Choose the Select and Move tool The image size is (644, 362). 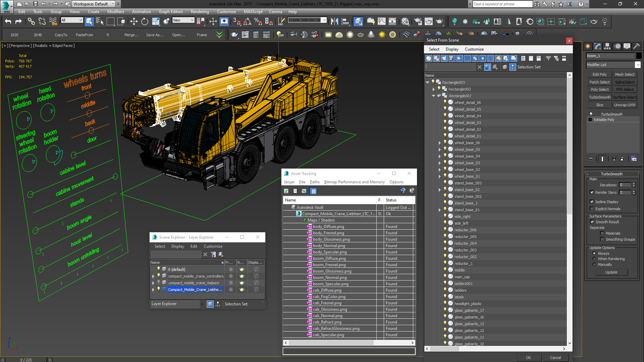(x=134, y=22)
